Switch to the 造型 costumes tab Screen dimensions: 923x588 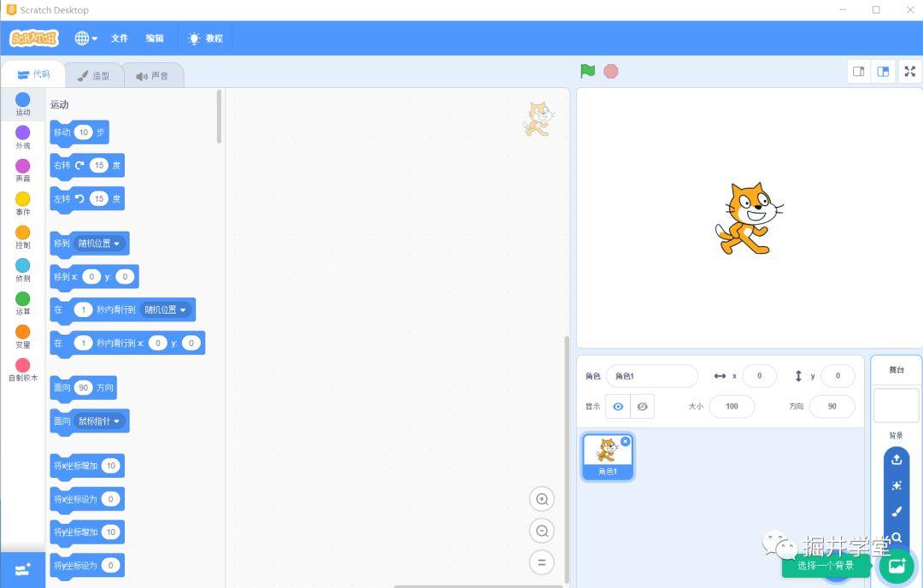point(94,76)
